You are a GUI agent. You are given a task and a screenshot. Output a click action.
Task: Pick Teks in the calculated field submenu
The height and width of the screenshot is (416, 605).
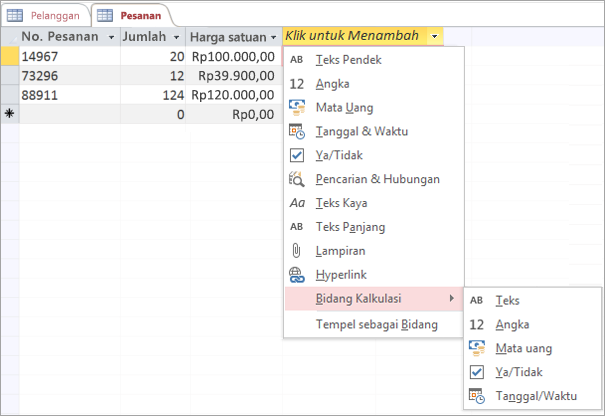tap(532, 300)
